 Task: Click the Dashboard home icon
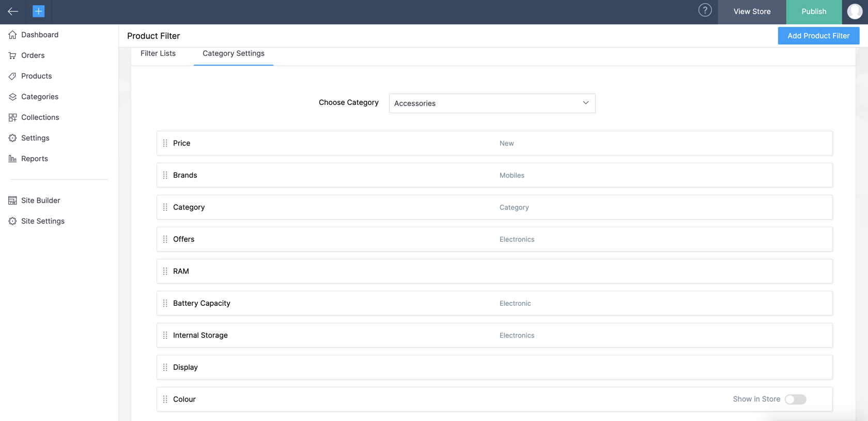tap(12, 35)
